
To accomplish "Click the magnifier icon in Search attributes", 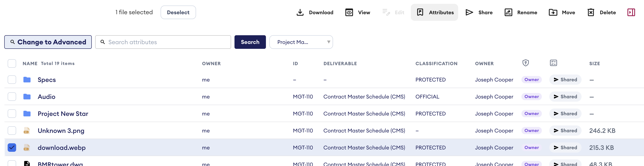I will coord(103,42).
